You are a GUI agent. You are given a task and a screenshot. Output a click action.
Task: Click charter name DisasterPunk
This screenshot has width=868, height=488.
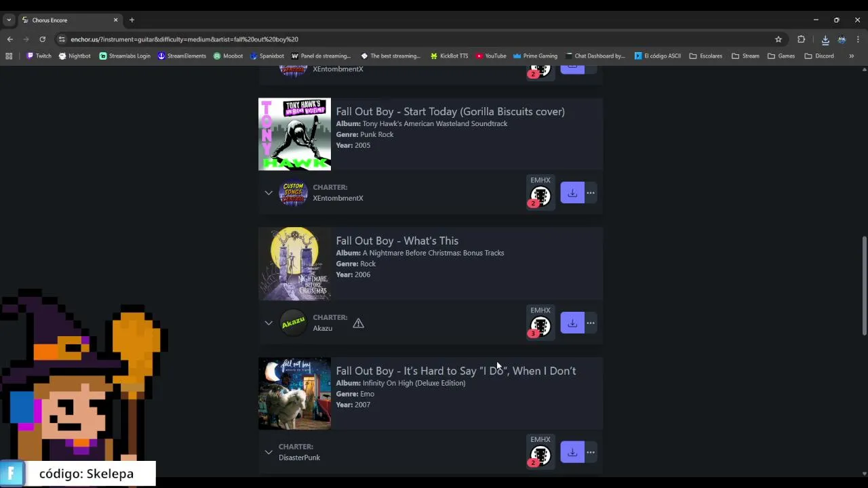pyautogui.click(x=299, y=457)
